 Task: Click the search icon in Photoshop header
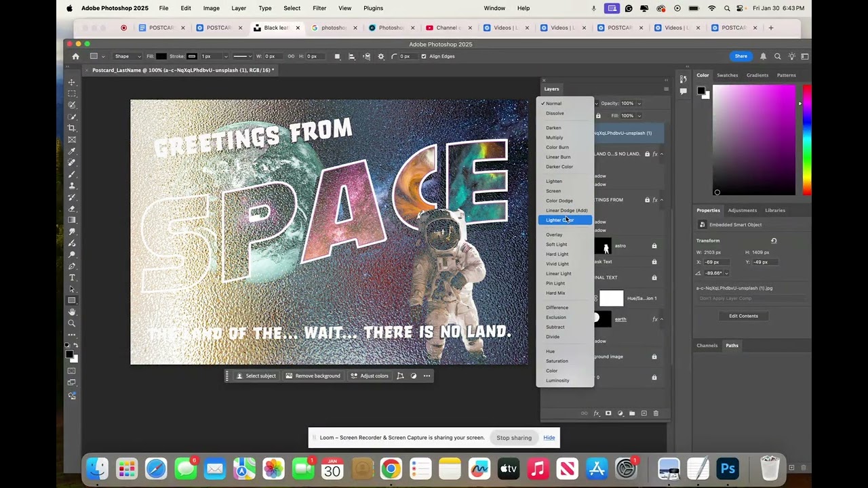(x=778, y=56)
